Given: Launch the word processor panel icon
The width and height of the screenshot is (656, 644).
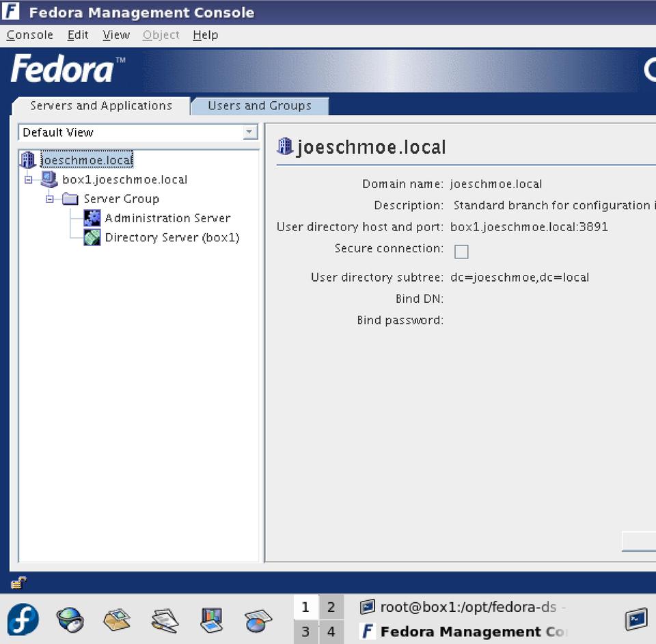Looking at the screenshot, I should pyautogui.click(x=165, y=620).
